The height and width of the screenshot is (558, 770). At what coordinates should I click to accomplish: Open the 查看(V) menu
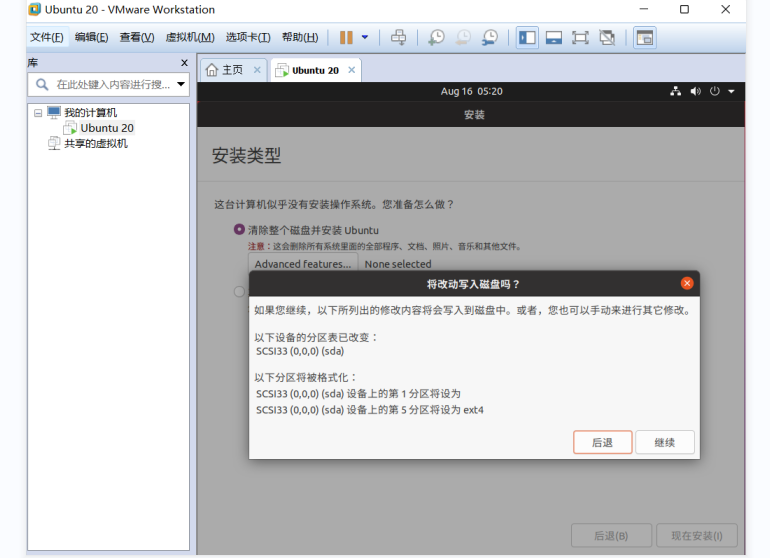[137, 37]
